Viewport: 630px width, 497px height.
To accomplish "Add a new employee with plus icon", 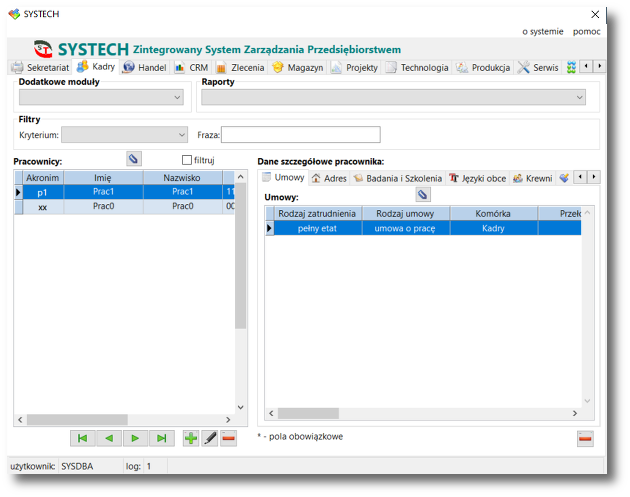I will pos(191,438).
